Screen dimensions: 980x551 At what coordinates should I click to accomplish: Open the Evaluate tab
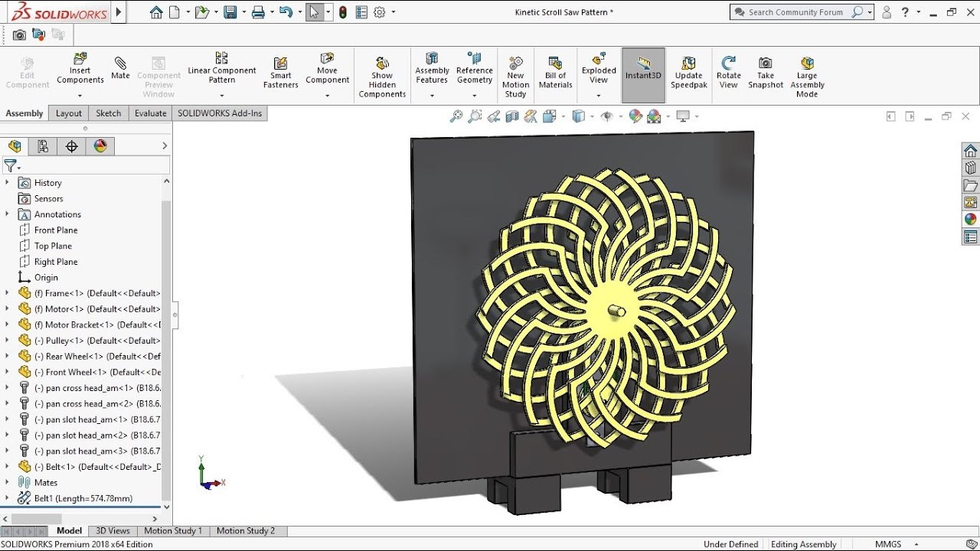[150, 113]
